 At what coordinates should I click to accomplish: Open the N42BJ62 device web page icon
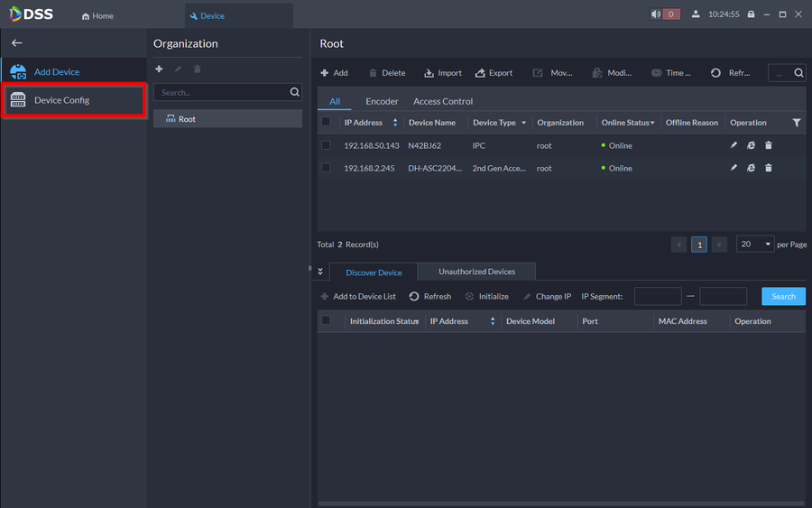[751, 145]
